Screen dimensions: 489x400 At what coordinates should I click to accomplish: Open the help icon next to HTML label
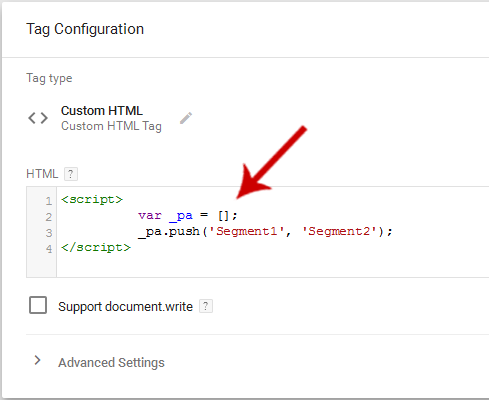71,174
